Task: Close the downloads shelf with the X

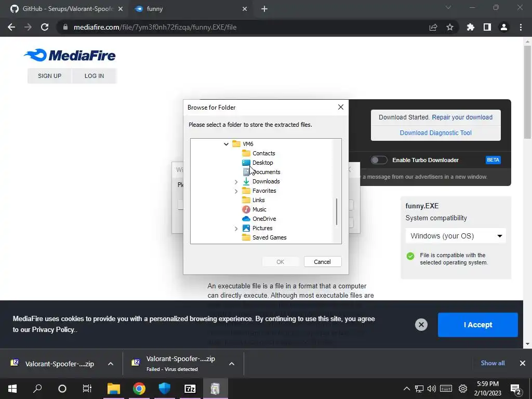Action: coord(523,363)
